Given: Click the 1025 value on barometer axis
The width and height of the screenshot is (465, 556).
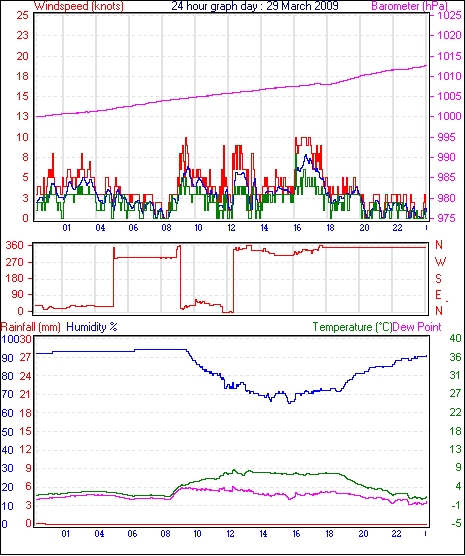Looking at the screenshot, I should [449, 16].
